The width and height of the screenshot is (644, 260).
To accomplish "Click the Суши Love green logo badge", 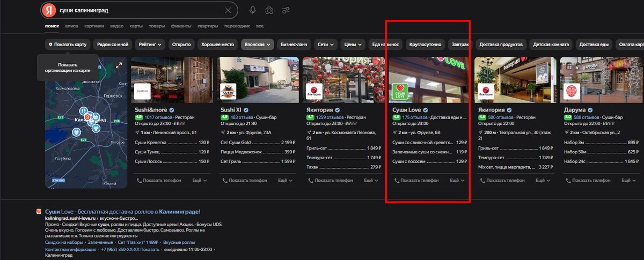I will (400, 92).
